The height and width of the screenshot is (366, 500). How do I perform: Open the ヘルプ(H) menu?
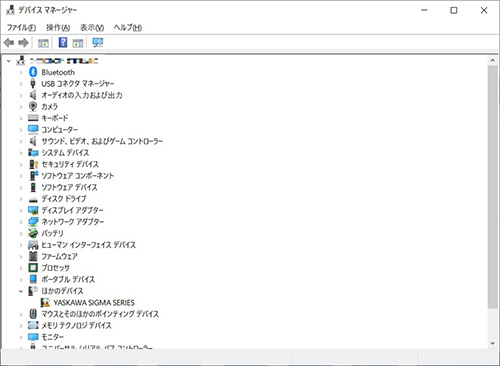[128, 27]
